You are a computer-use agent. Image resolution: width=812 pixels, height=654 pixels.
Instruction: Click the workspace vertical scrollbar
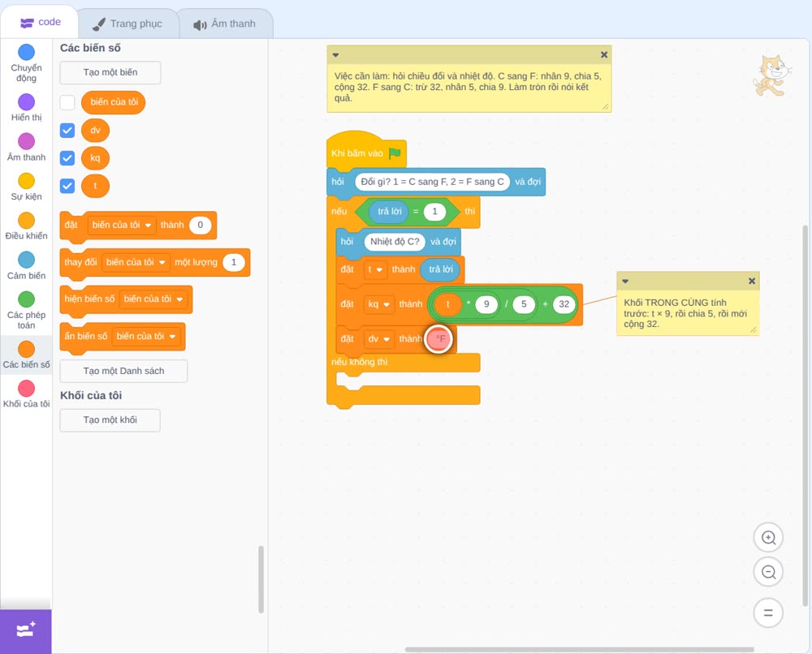(x=805, y=415)
